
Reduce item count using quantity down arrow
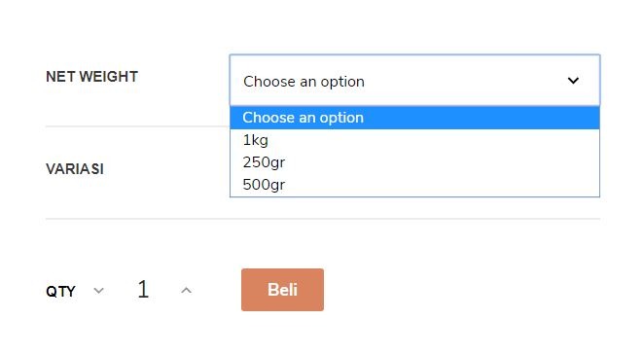(98, 291)
